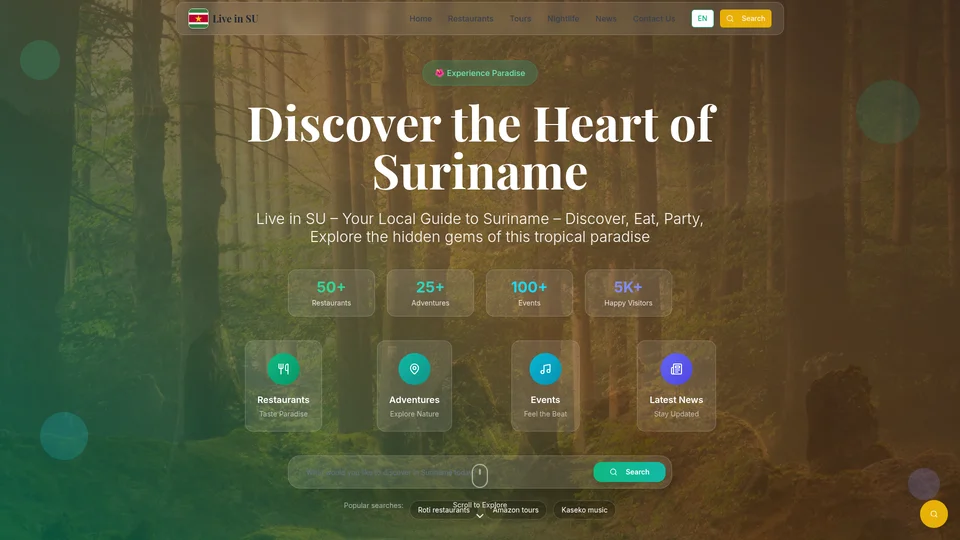Click the 5K+ Happy Visitors stat card
Image resolution: width=960 pixels, height=540 pixels.
(628, 293)
